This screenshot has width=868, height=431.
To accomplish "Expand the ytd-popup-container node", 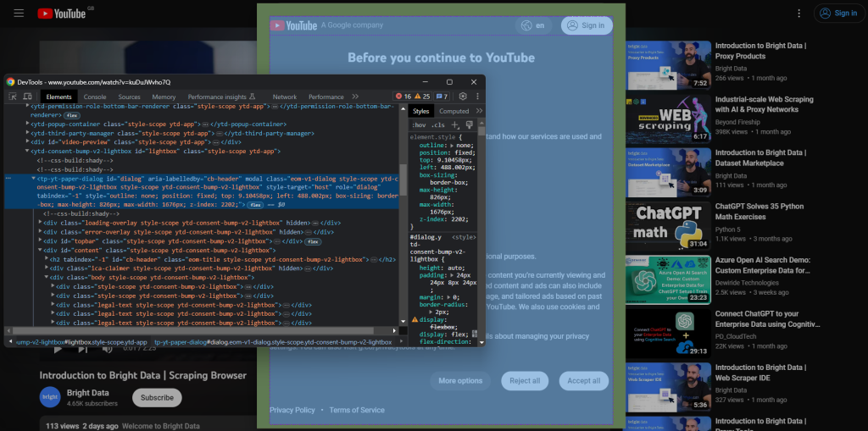I will pyautogui.click(x=28, y=124).
